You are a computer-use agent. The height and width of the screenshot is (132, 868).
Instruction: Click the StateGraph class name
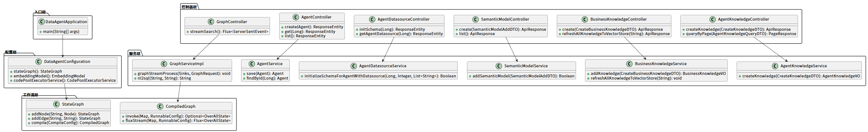point(73,104)
